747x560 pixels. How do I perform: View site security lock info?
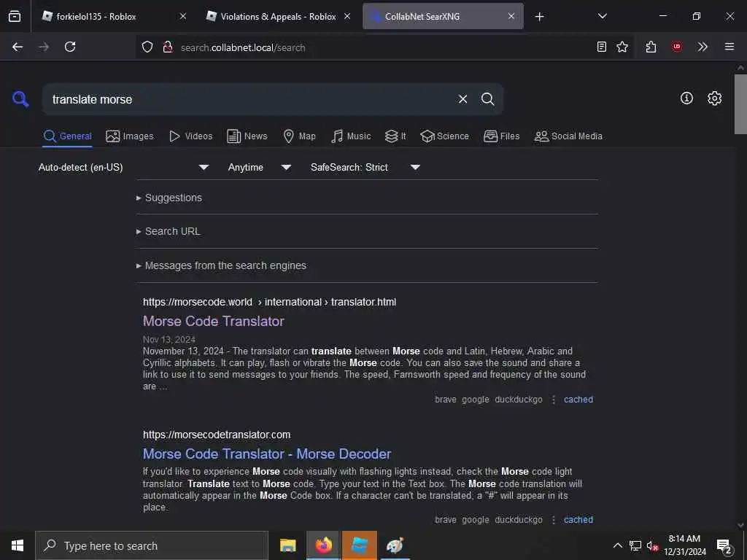(x=167, y=47)
